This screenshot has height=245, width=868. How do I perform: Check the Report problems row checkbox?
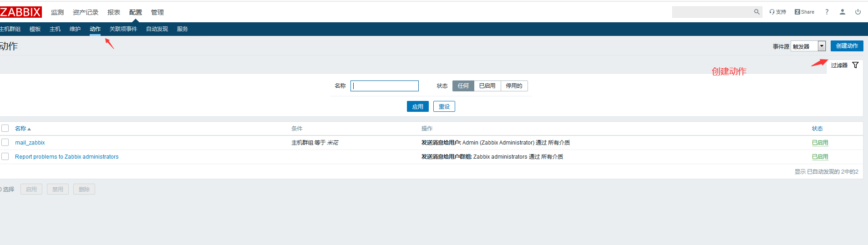tap(5, 157)
